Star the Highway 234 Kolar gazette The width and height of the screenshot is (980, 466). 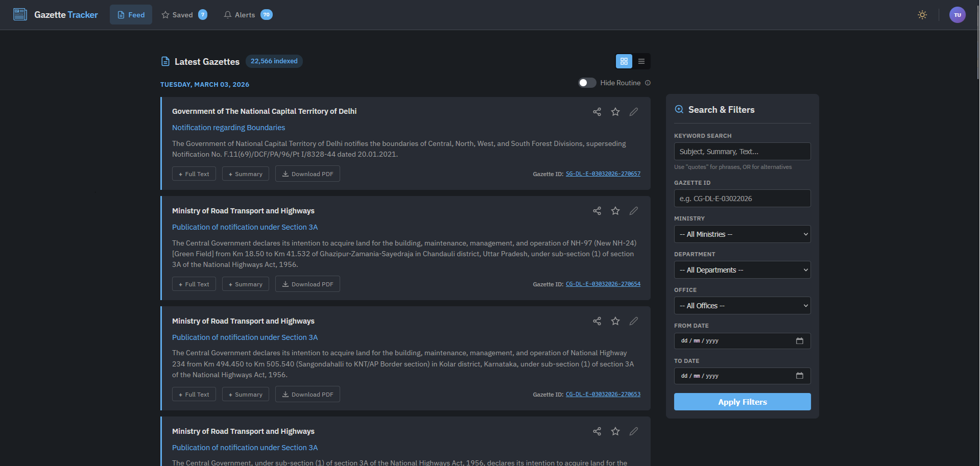pyautogui.click(x=615, y=321)
